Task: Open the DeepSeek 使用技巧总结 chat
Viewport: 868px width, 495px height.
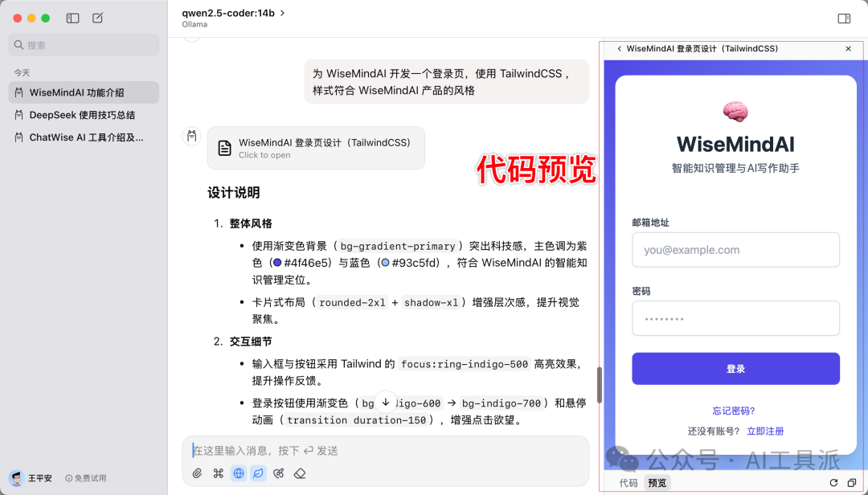Action: pos(84,115)
